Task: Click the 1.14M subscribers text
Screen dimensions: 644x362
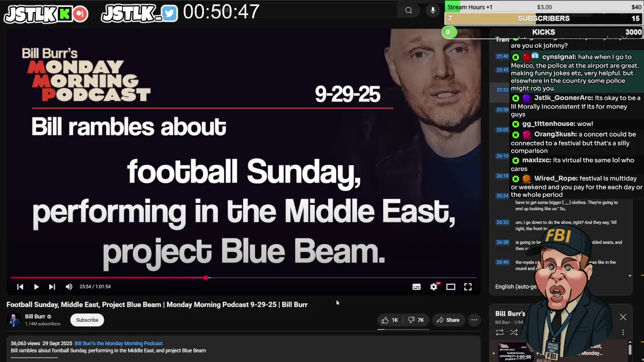Action: point(43,324)
